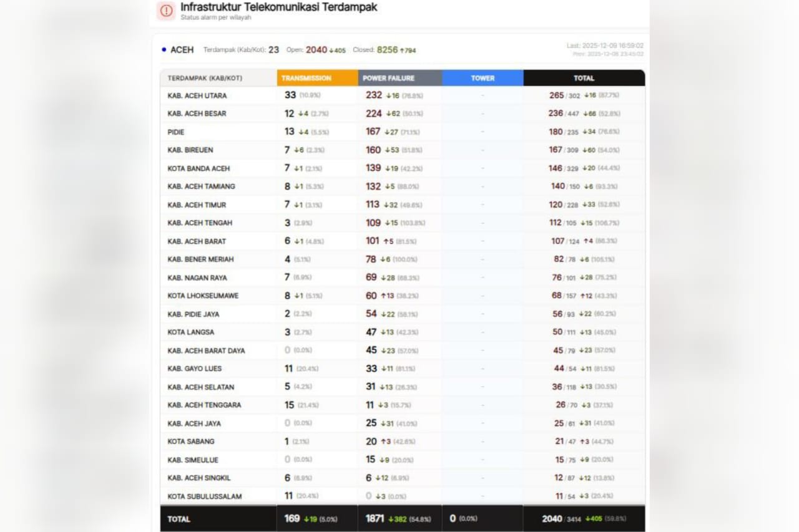Click Kota Sabang power failure up arrow

point(383,442)
